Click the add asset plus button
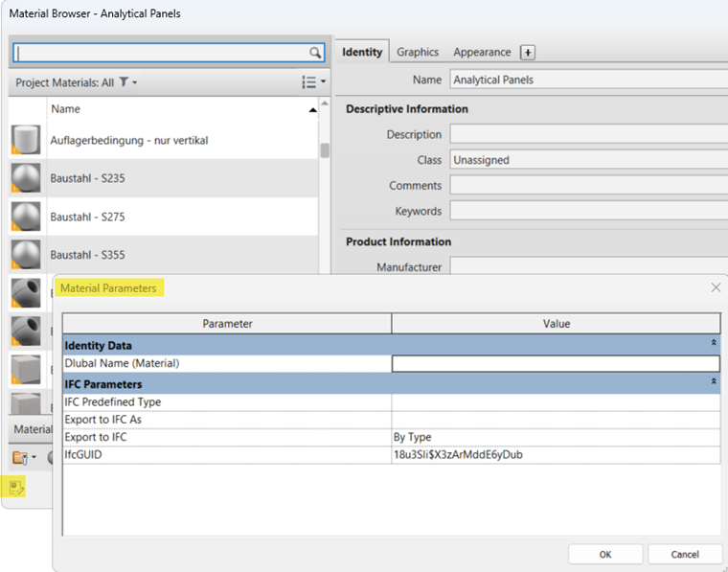728x572 pixels. 528,53
